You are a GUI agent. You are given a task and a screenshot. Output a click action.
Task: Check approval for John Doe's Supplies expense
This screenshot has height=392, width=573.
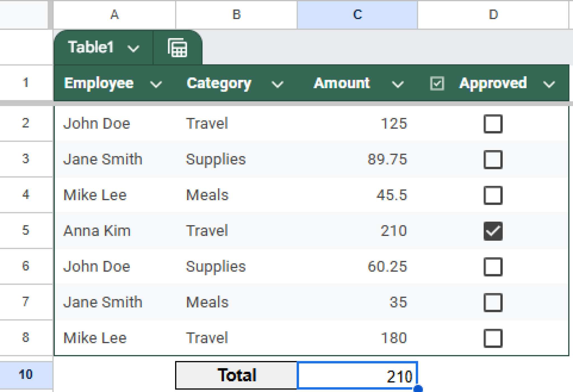click(x=493, y=266)
